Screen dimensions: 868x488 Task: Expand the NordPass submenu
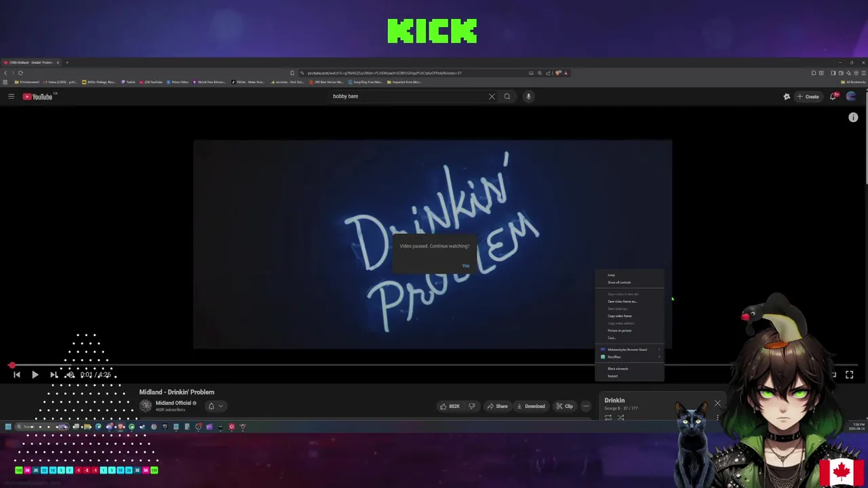click(x=629, y=357)
